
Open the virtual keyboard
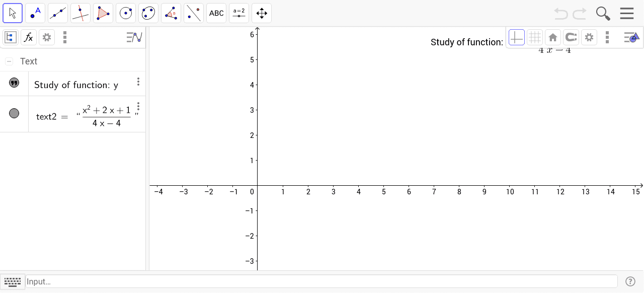[13, 281]
